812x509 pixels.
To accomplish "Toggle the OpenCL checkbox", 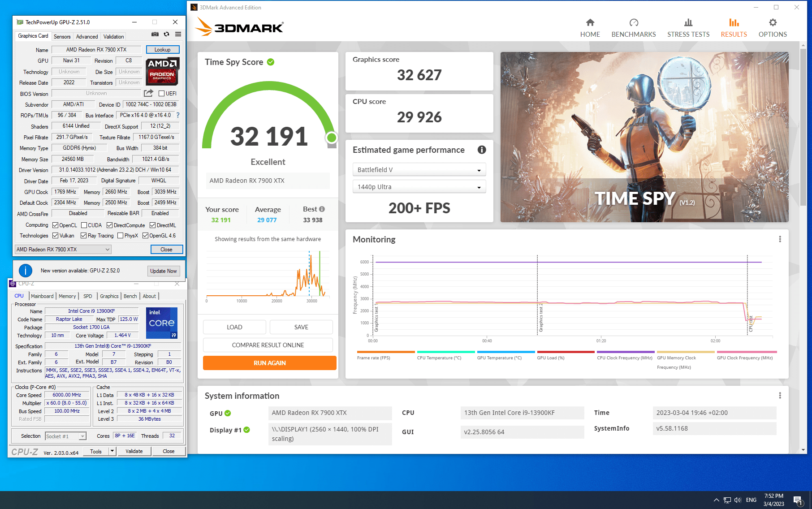I will point(56,225).
